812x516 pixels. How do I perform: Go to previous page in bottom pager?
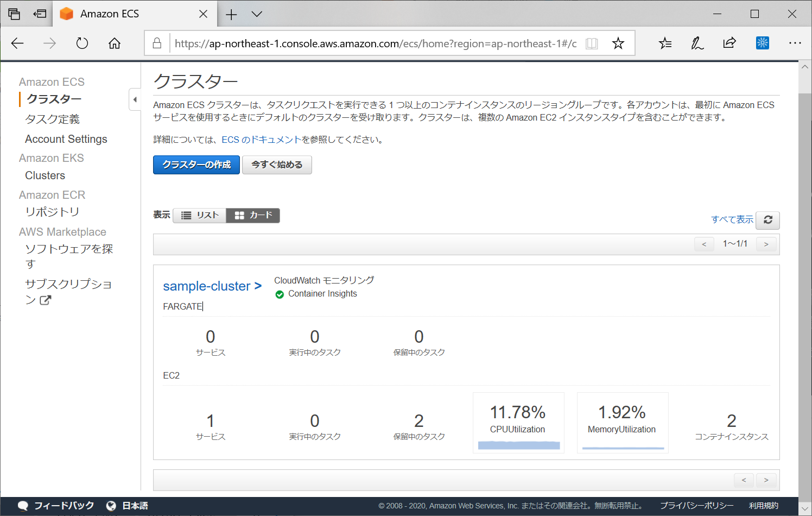pos(744,480)
